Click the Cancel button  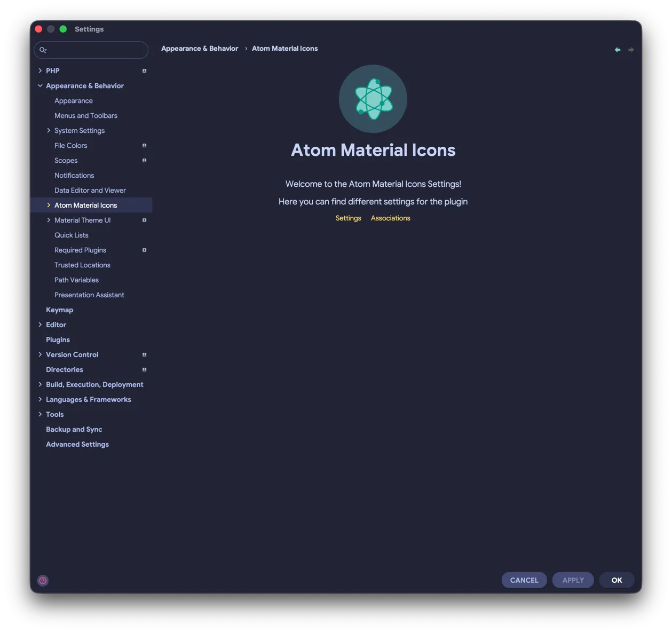click(x=524, y=580)
